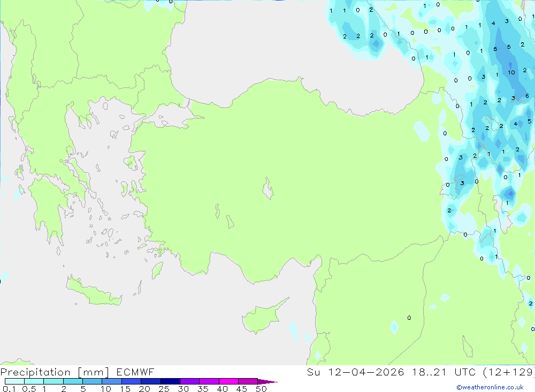This screenshot has width=535, height=392.
Task: Click the '50' legend scale label
Action: tap(261, 389)
